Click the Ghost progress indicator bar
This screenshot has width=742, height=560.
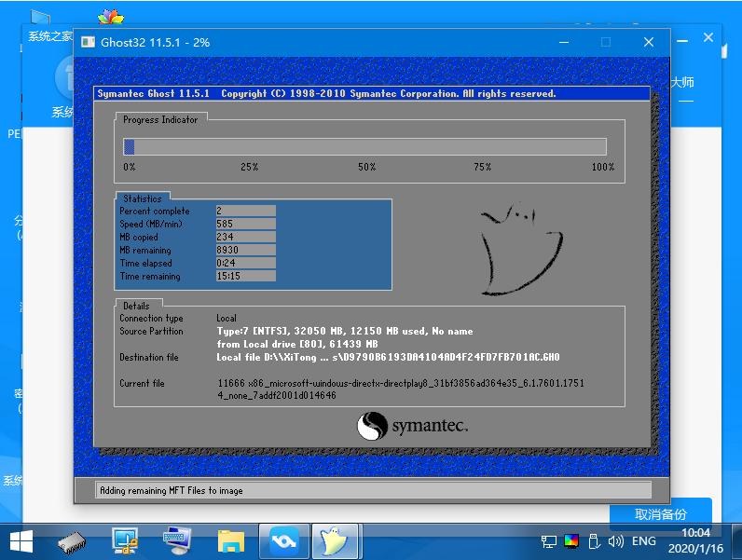coord(364,146)
